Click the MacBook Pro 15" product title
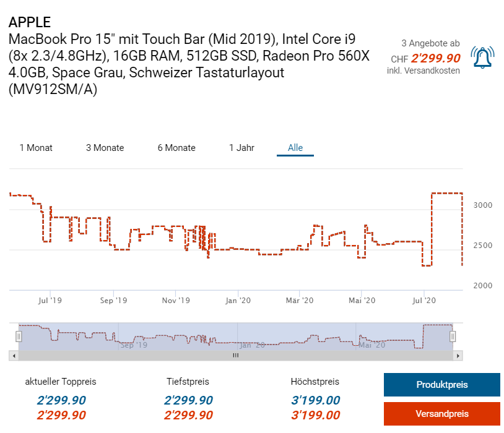Image resolution: width=504 pixels, height=433 pixels. (x=189, y=64)
